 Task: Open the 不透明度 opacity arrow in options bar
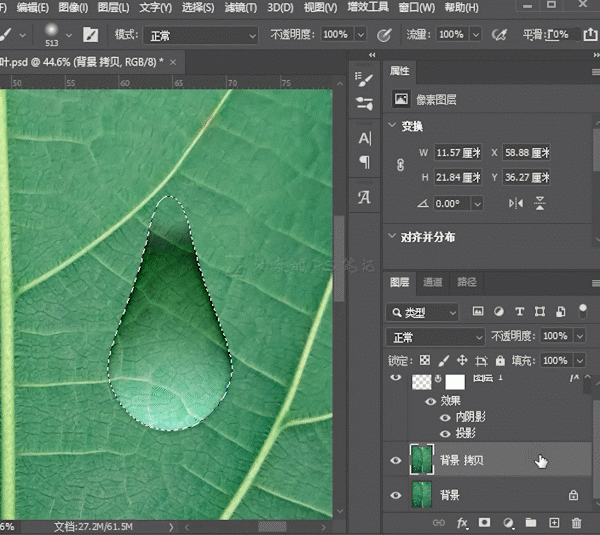[360, 35]
